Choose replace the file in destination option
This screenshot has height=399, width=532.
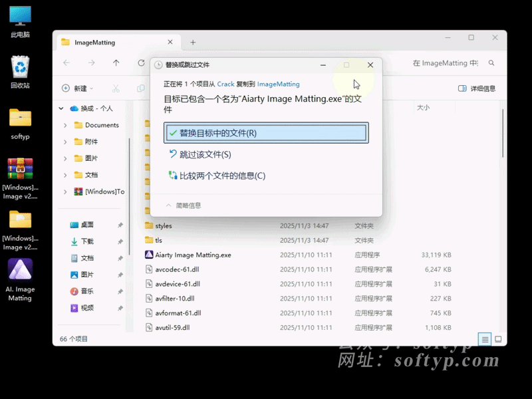(x=266, y=132)
